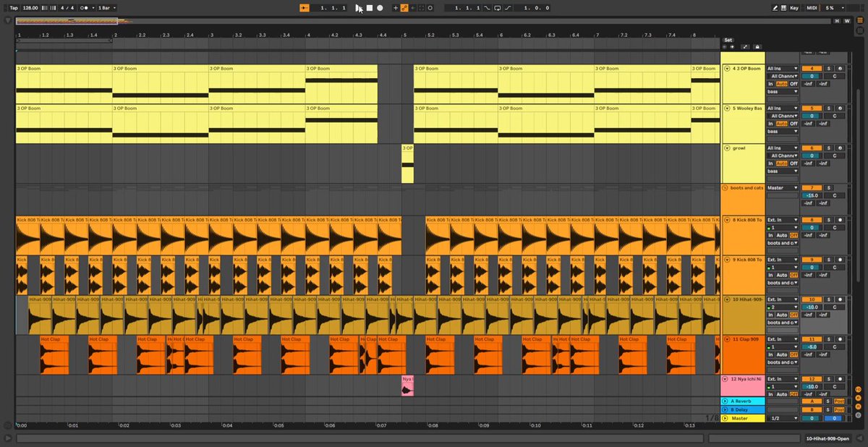The image size is (868, 447).
Task: Click the Lock Envelopes icon
Action: 757,47
